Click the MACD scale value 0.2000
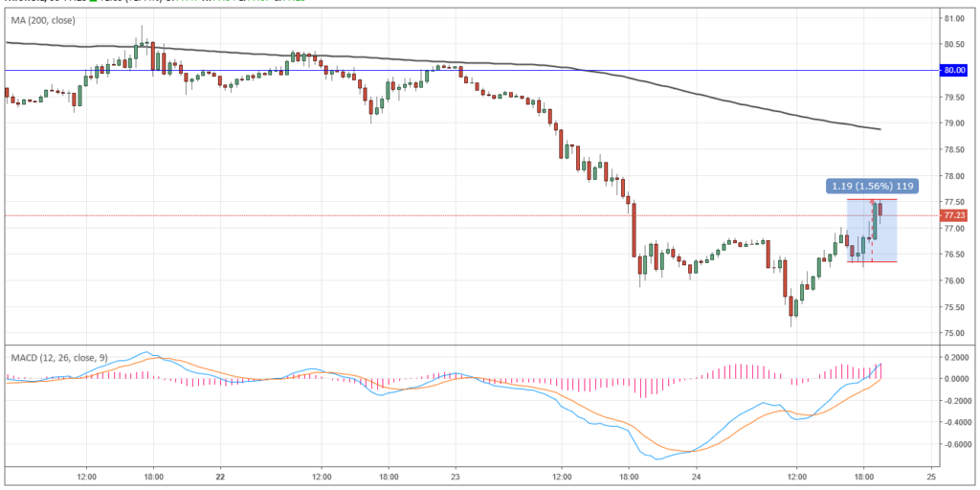 click(957, 357)
